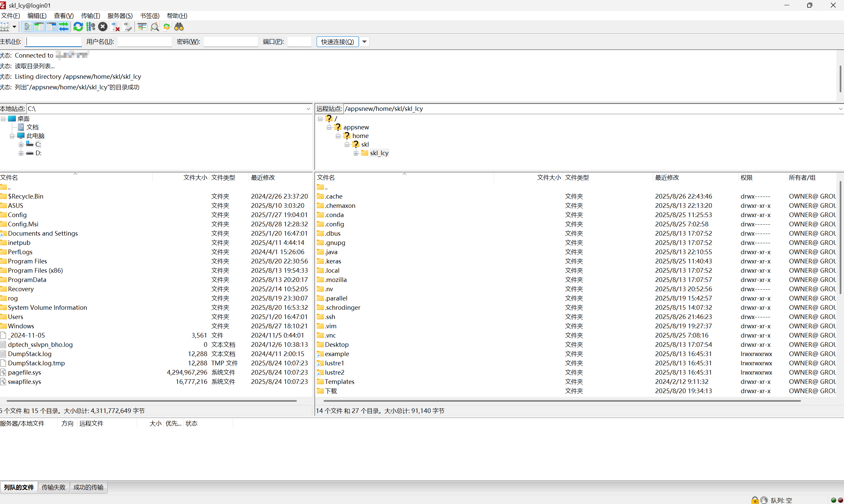Click the 快速连接(Q) button
The width and height of the screenshot is (844, 504).
(x=338, y=41)
